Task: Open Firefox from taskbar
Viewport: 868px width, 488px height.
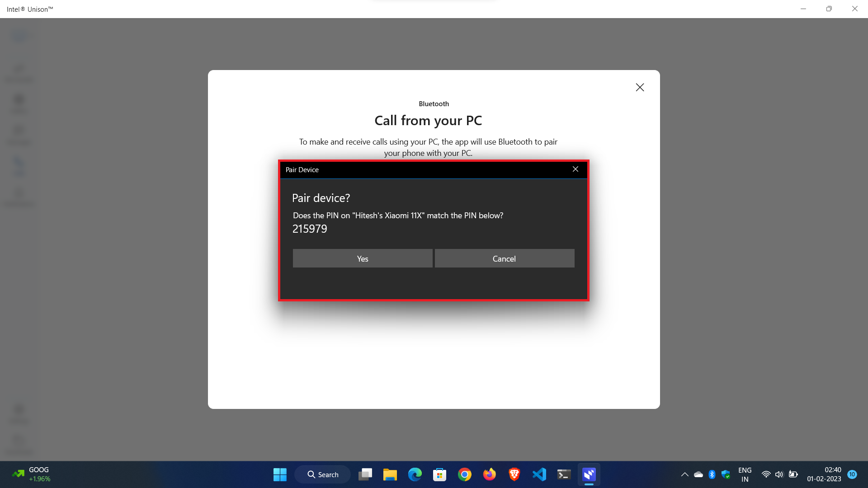Action: tap(490, 474)
